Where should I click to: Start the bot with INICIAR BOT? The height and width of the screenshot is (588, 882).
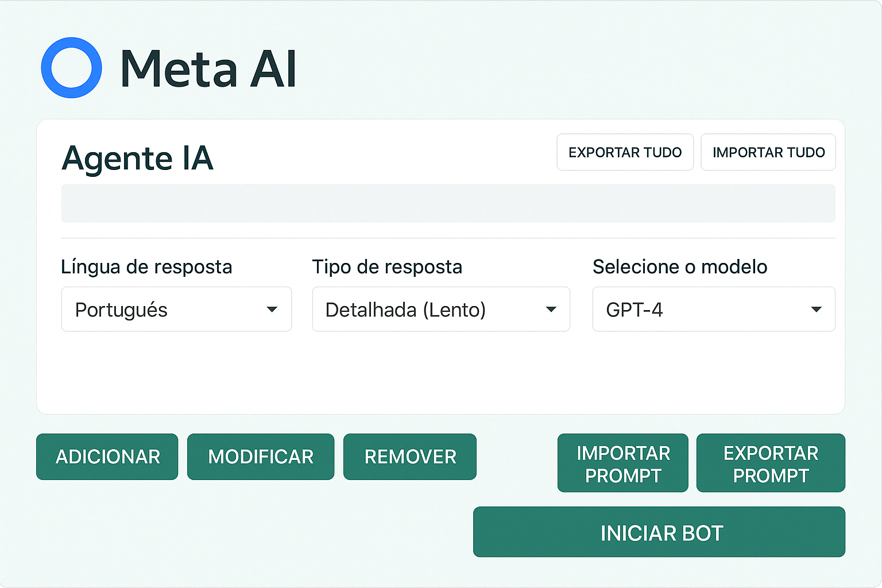pyautogui.click(x=659, y=532)
